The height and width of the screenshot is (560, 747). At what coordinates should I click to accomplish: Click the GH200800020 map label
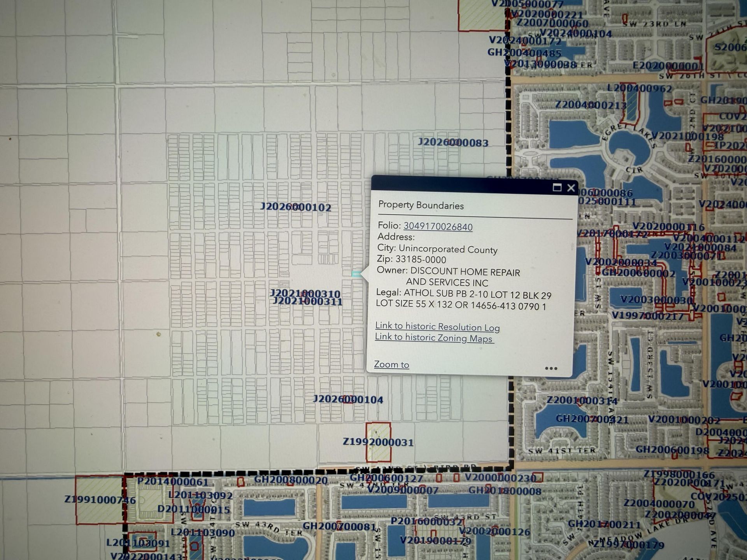291,480
